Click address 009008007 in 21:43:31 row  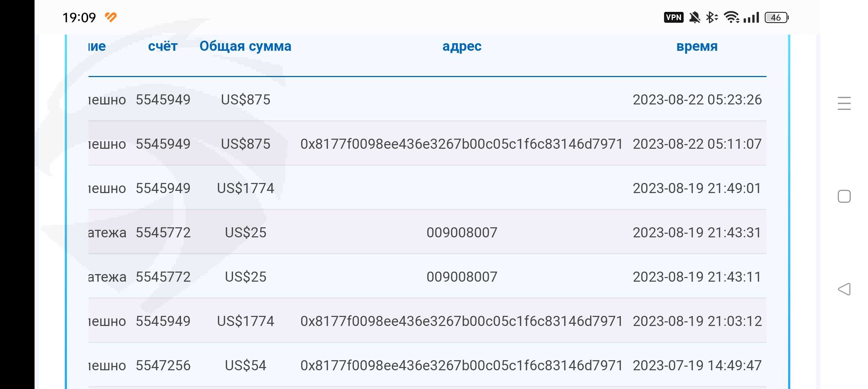click(x=462, y=233)
